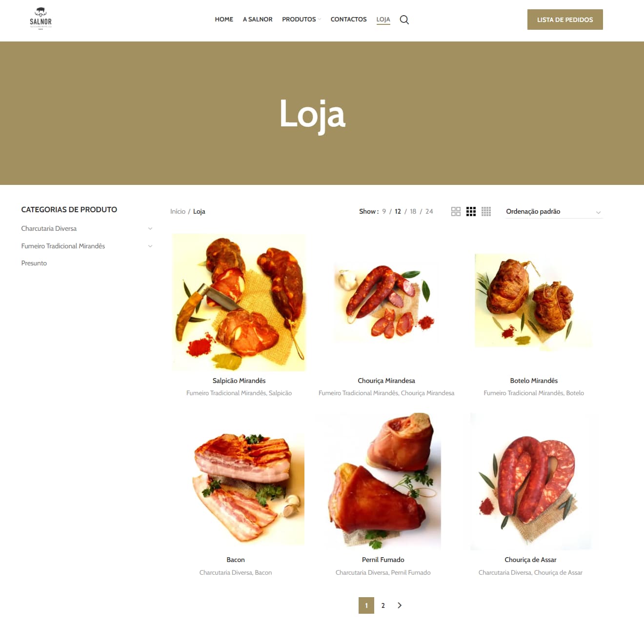Open the Contactos menu item
644x644 pixels.
(x=348, y=20)
